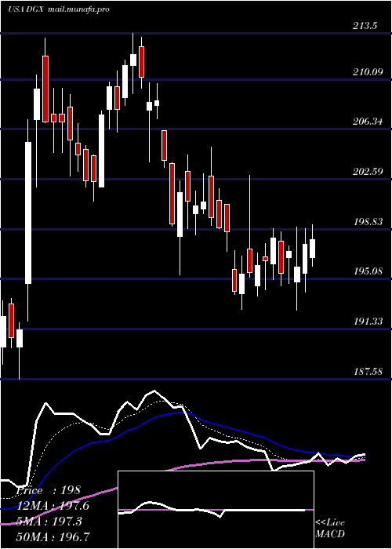Click the mail.munafa.pro watermark text

click(x=78, y=9)
